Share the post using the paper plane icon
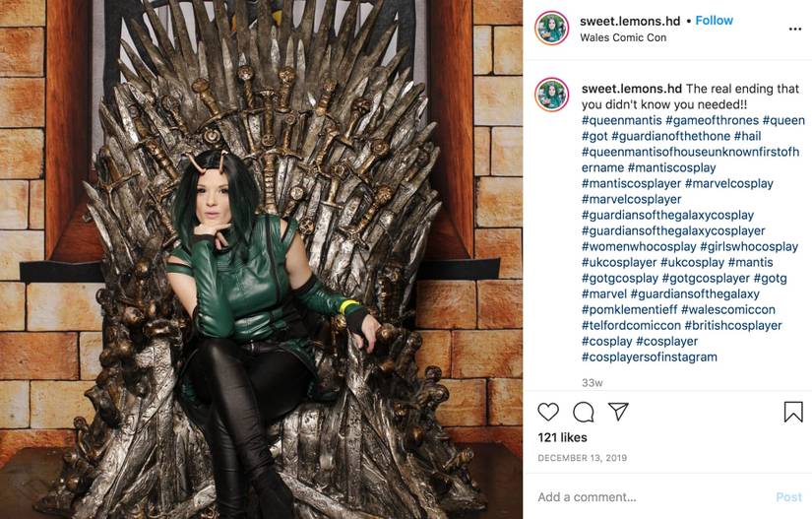 click(618, 412)
